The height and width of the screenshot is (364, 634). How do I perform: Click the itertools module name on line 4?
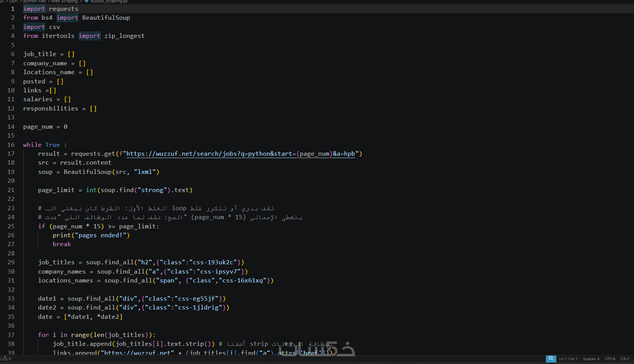click(58, 36)
